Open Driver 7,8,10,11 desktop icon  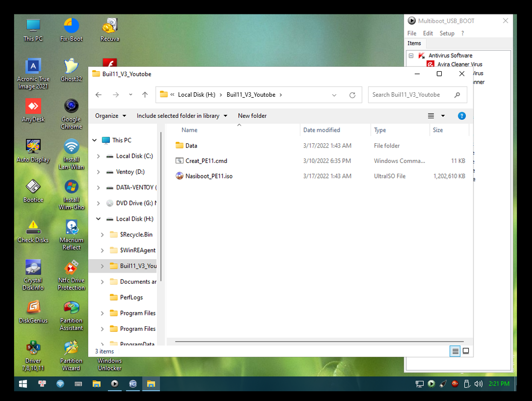(x=33, y=355)
